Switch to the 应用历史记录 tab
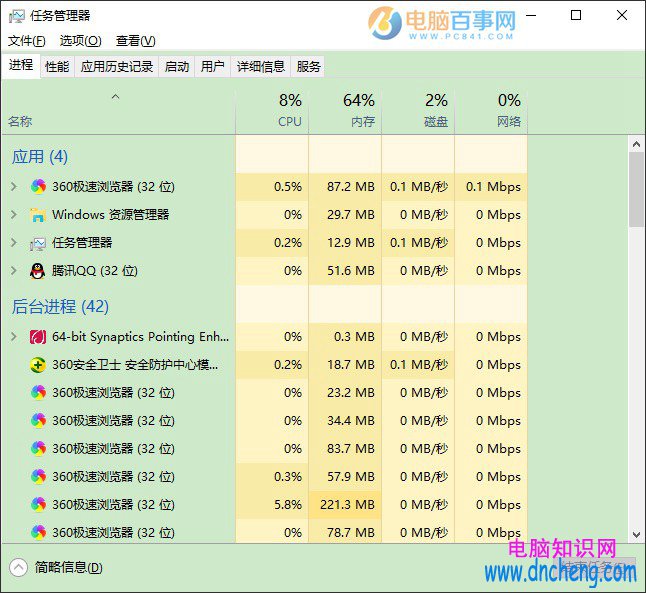 (x=117, y=66)
